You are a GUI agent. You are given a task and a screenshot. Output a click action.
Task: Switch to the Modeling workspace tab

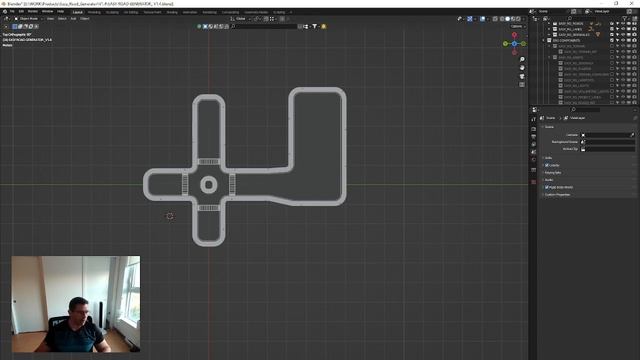click(x=94, y=12)
